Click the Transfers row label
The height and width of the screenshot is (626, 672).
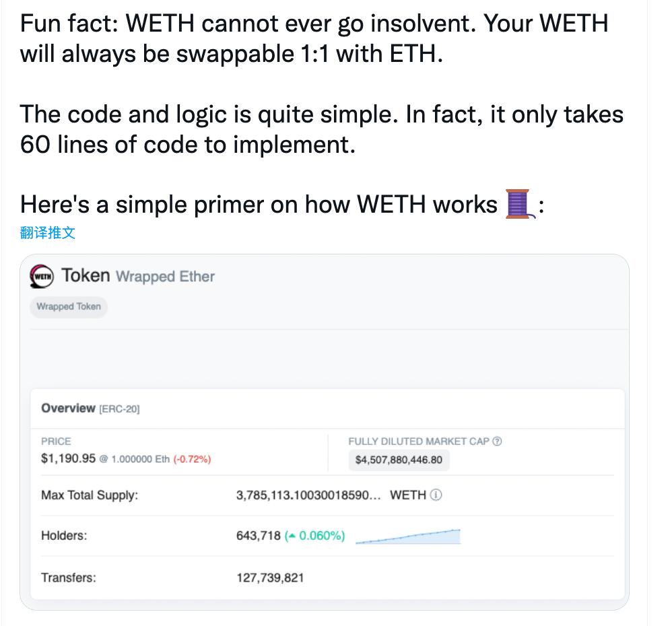pos(68,577)
